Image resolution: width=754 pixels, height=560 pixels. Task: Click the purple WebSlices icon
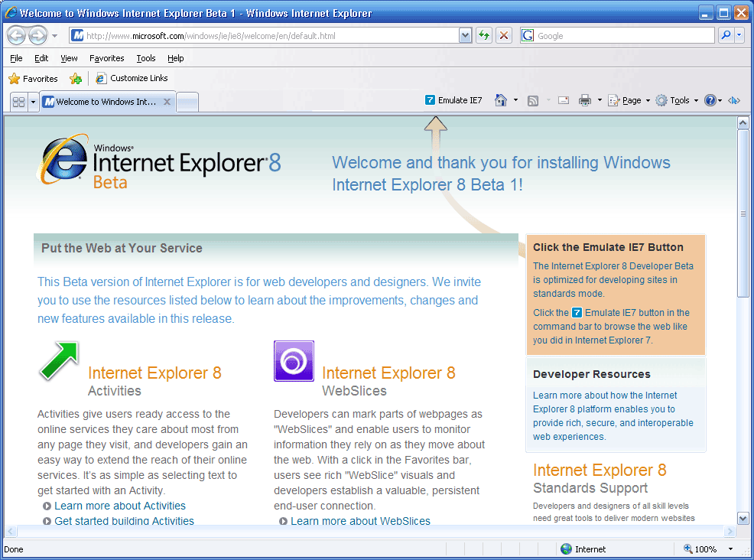[294, 361]
